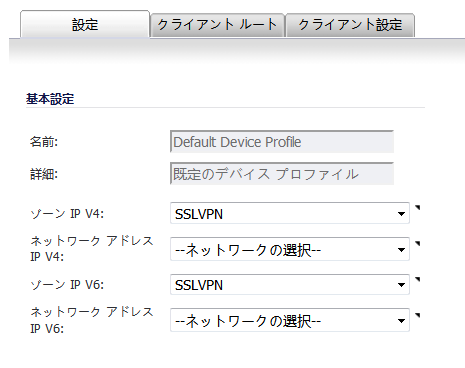
Task: Open the ネットワーク アドレス IP V4 dropdown
Action: coord(290,249)
